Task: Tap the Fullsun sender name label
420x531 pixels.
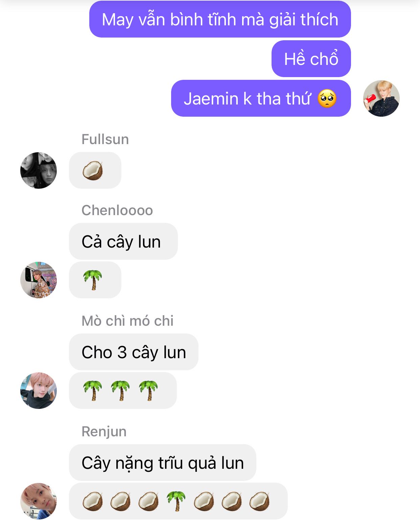Action: click(x=105, y=139)
